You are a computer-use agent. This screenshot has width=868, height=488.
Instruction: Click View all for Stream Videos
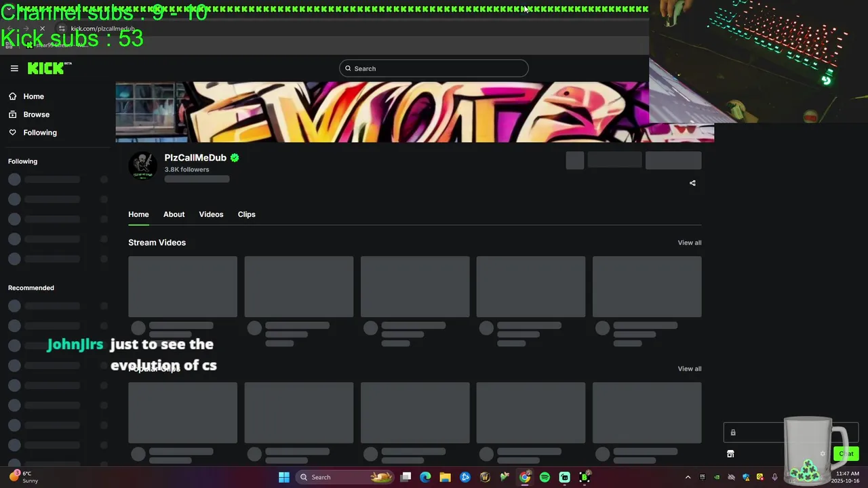point(690,243)
